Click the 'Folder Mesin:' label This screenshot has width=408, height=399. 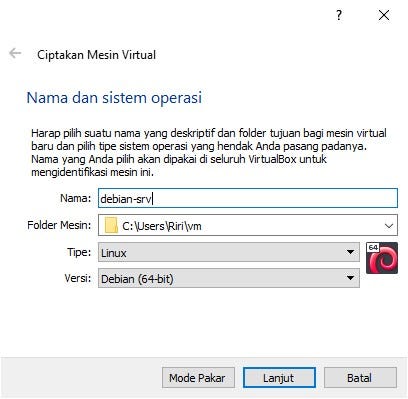59,225
